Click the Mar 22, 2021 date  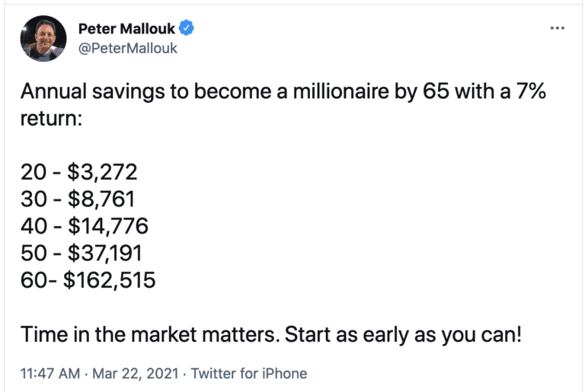pos(136,373)
